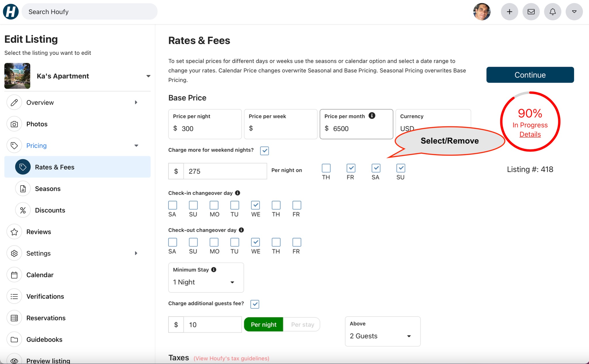Click the Photos camera icon
Viewport: 589px width, 364px height.
pos(14,124)
